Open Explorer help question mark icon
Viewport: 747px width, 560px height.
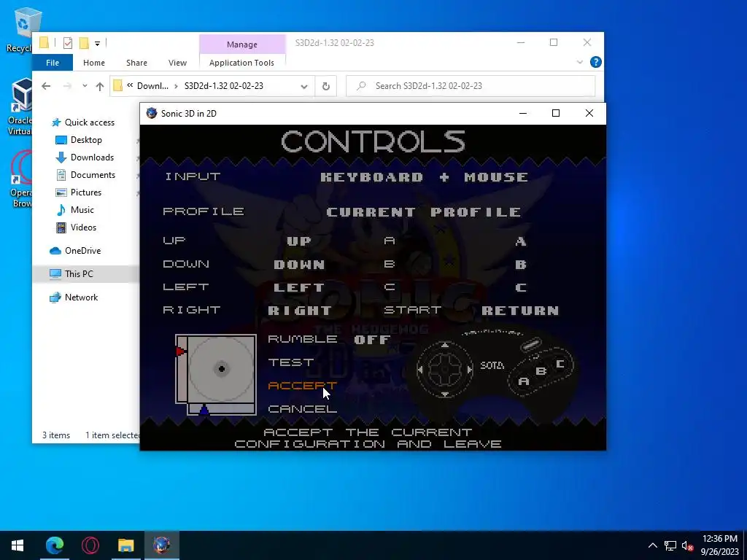coord(595,63)
